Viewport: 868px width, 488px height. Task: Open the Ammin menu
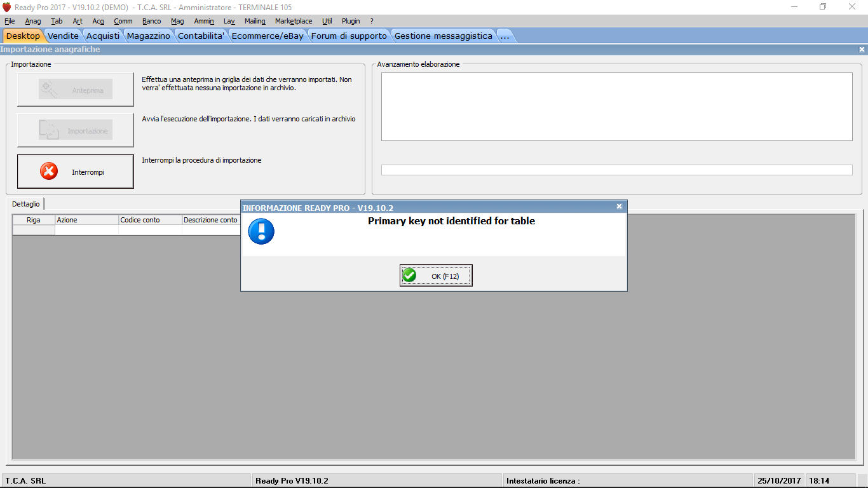[x=204, y=21]
